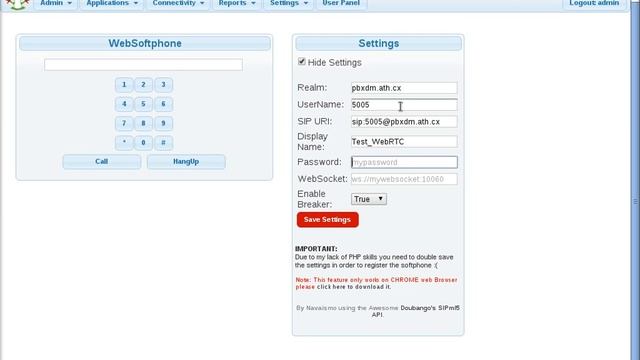Dial keypad digit 8
The height and width of the screenshot is (360, 640).
143,123
